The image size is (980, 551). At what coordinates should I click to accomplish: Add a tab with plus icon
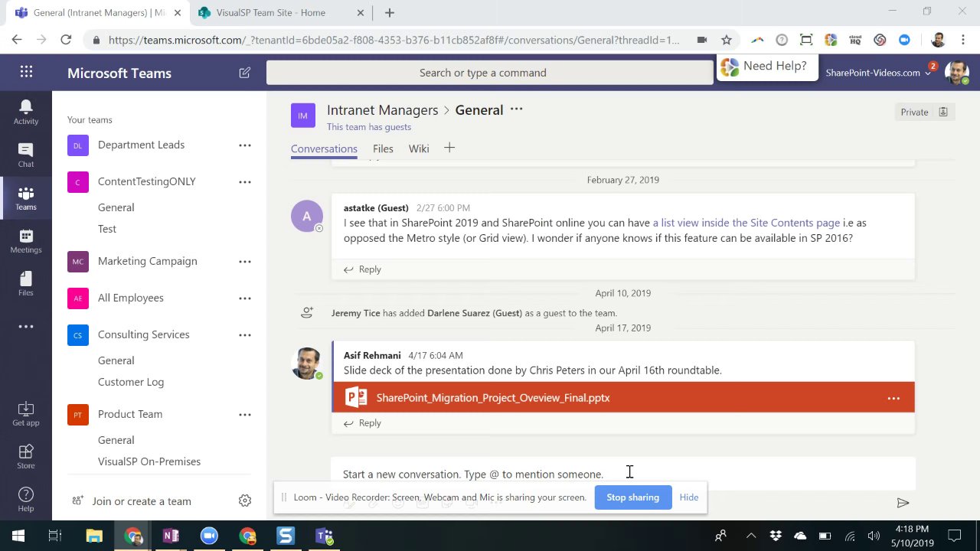(449, 148)
